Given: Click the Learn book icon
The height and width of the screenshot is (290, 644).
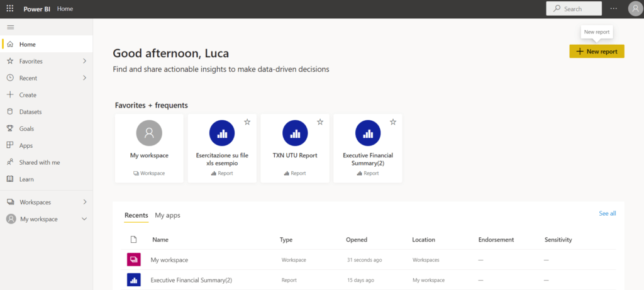Looking at the screenshot, I should coord(11,179).
